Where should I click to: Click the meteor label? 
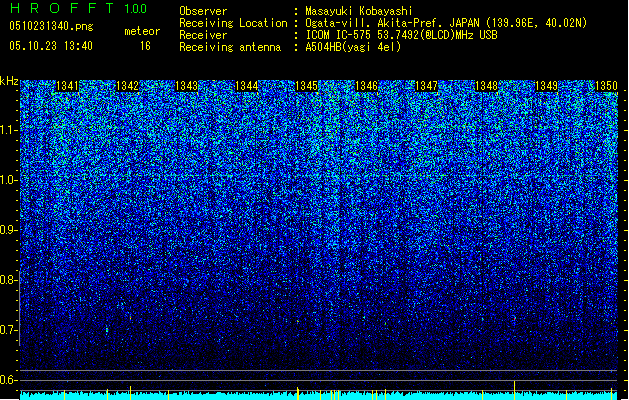142,31
